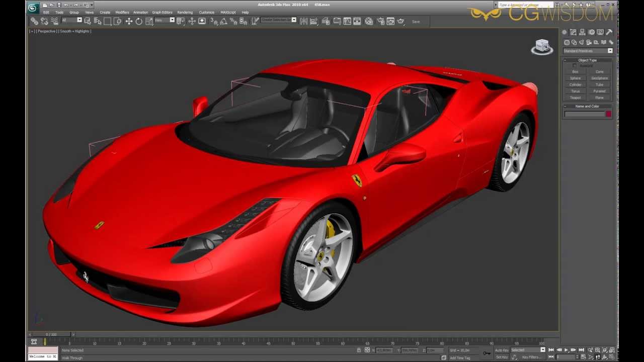The width and height of the screenshot is (644, 362).
Task: Switch to Hierarchy command panel tab
Action: (582, 32)
